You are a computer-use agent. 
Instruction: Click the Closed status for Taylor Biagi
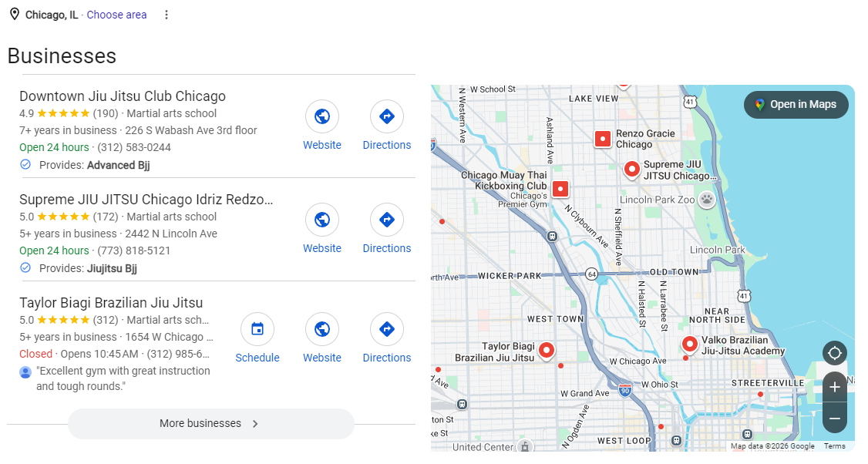pyautogui.click(x=35, y=354)
